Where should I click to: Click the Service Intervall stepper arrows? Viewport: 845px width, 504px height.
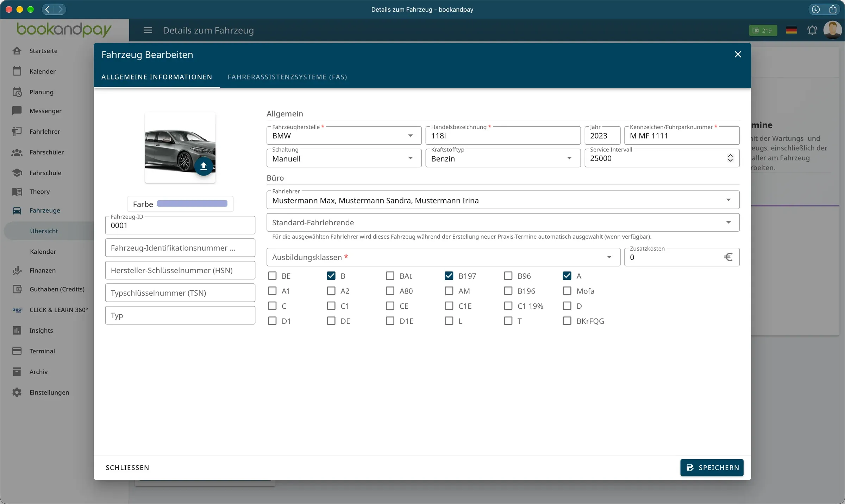coord(730,158)
